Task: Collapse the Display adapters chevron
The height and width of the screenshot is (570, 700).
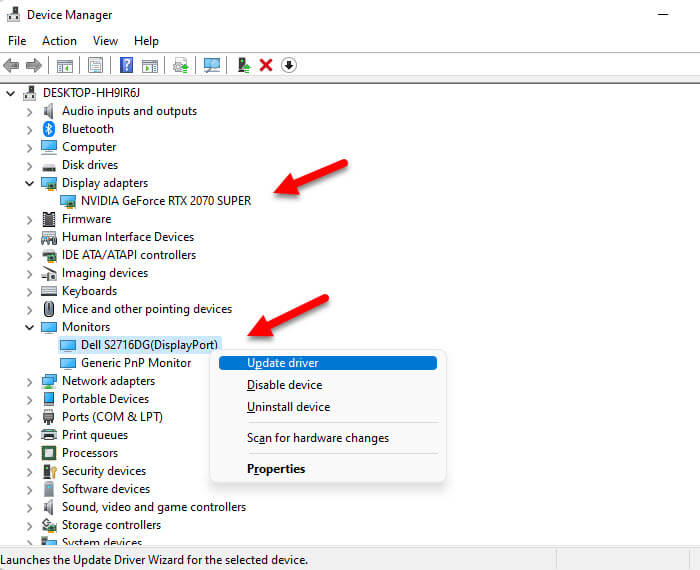Action: tap(29, 183)
